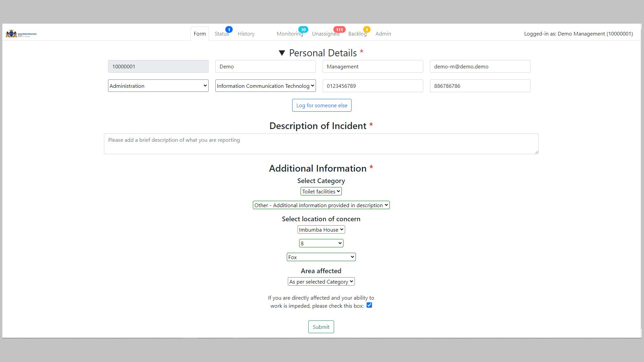Submit the incident form
Viewport: 644px width, 362px height.
click(x=321, y=327)
